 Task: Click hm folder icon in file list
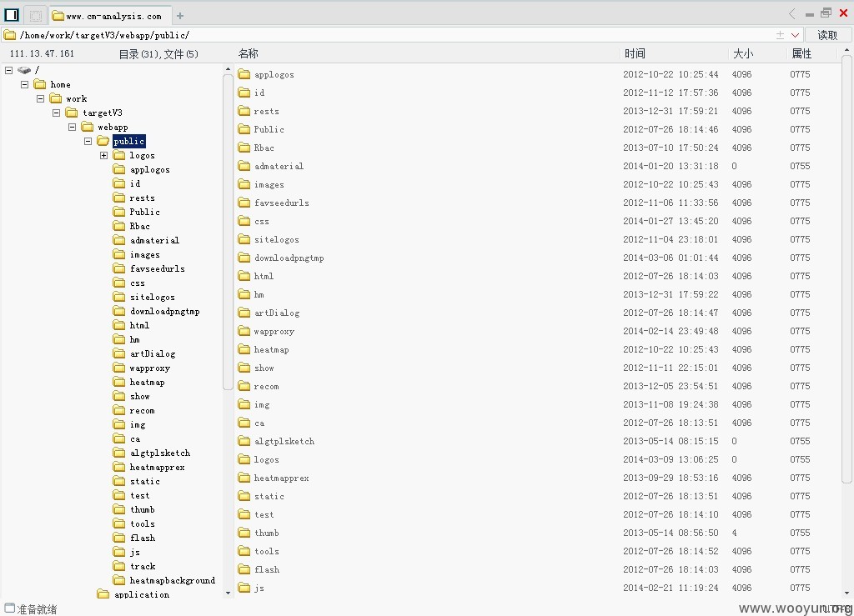click(244, 294)
